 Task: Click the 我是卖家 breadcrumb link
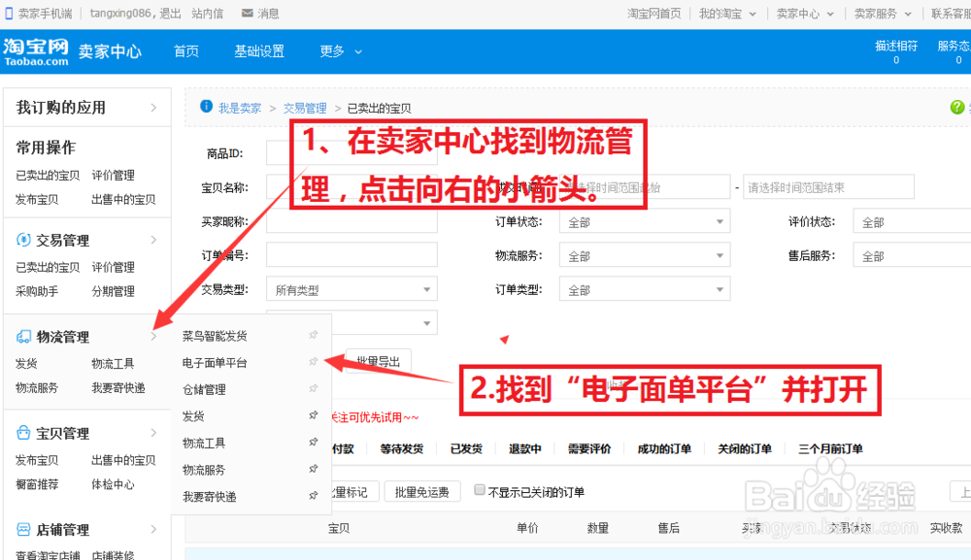(x=240, y=109)
